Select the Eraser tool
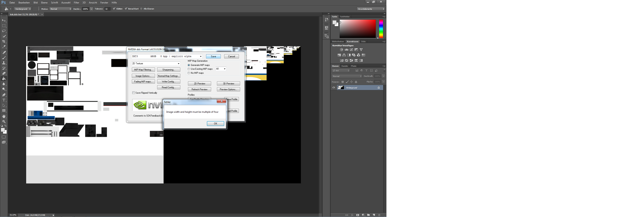Screen dimensions: 644x217 pyautogui.click(x=4, y=73)
